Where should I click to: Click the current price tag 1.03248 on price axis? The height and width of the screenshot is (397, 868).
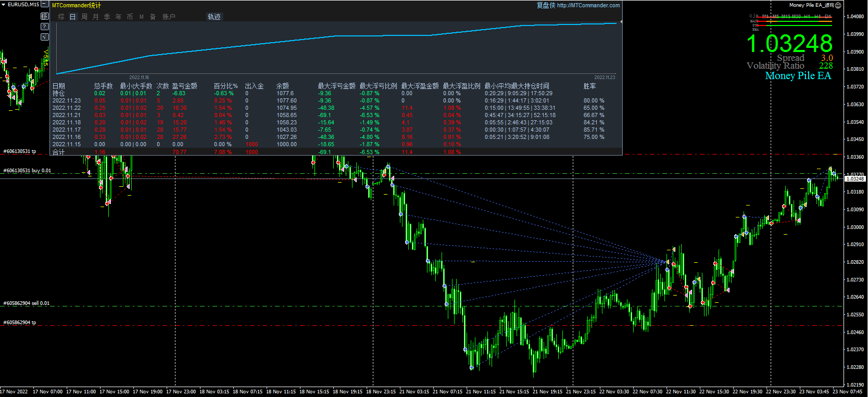pos(854,178)
